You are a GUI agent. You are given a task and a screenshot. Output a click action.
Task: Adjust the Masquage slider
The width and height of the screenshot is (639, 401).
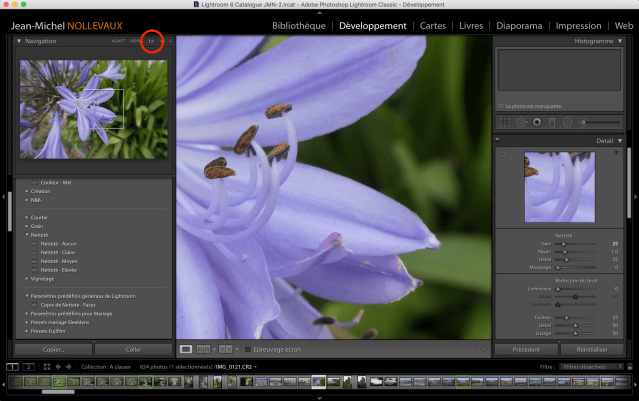coord(575,267)
